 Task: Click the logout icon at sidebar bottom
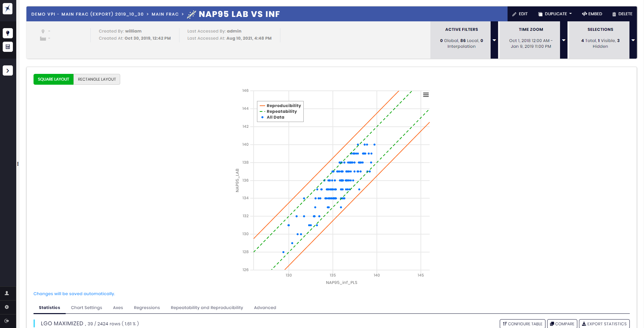point(7,321)
